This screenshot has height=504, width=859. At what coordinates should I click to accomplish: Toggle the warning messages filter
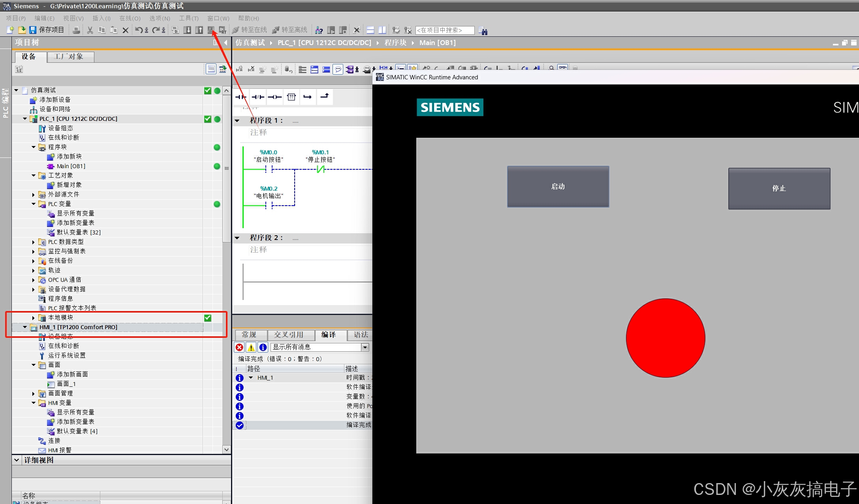click(x=251, y=347)
